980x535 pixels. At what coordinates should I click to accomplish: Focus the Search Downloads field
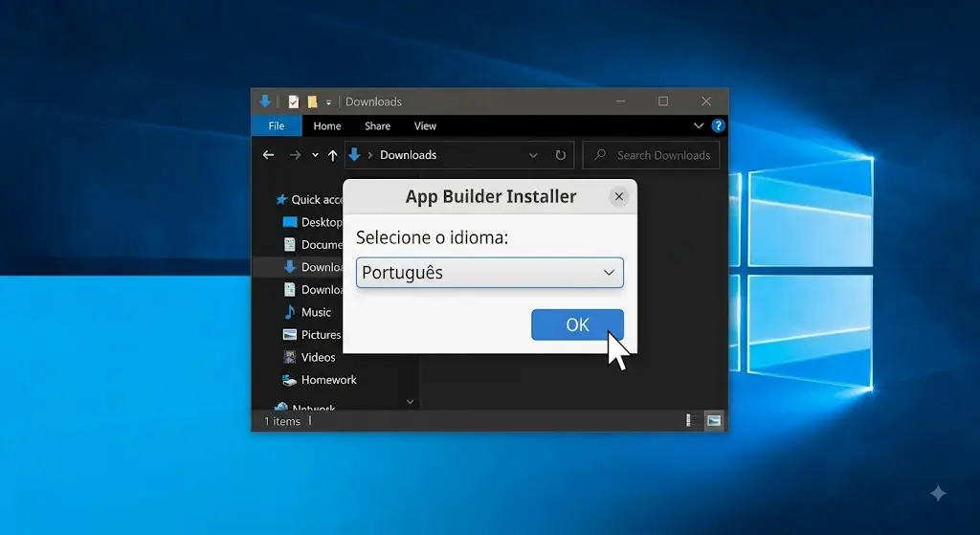(x=651, y=155)
